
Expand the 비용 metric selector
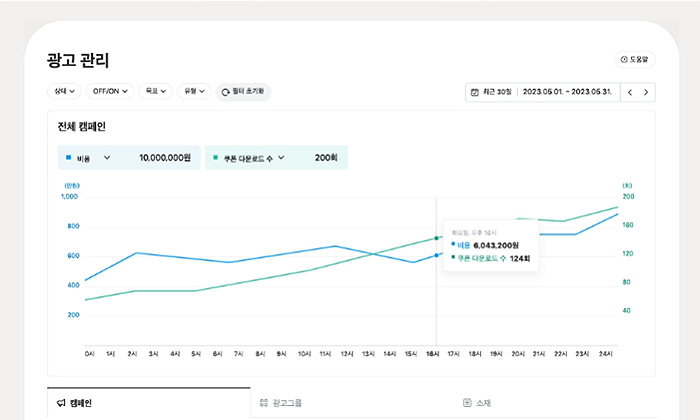click(107, 158)
